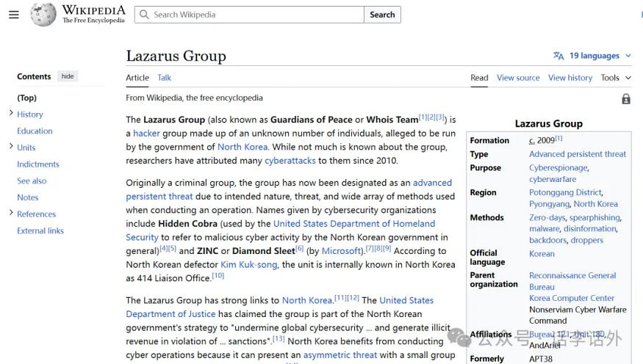Click the Wikipedia globe logo
Screen dimensions: 643x364
43,15
